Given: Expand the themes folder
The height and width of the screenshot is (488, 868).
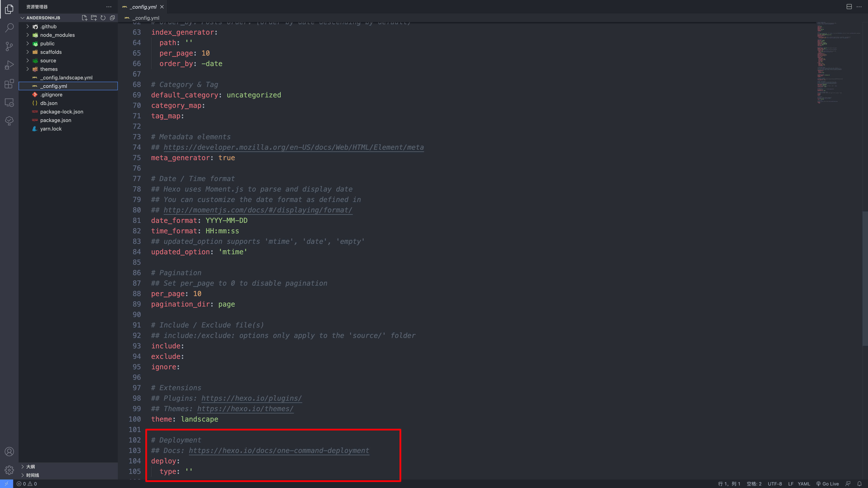Looking at the screenshot, I should [68, 69].
